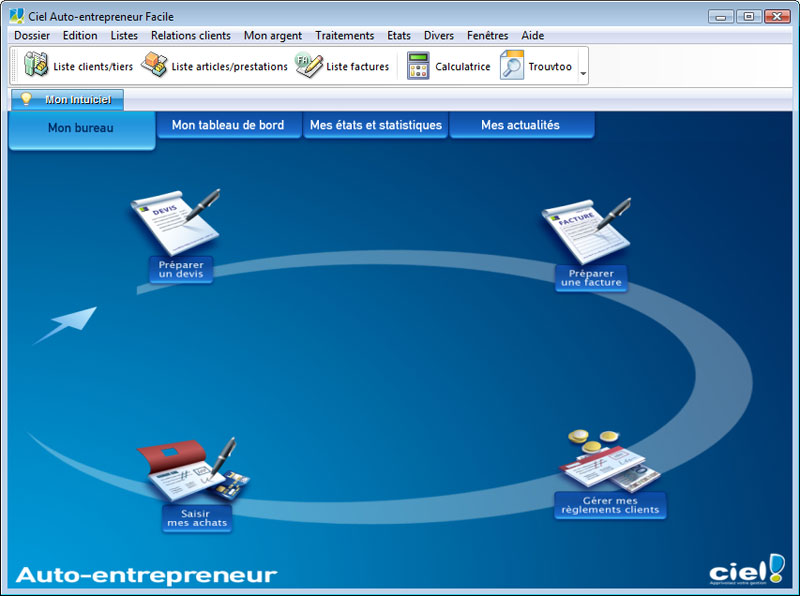Image resolution: width=800 pixels, height=596 pixels.
Task: Click the Trouvtoo label in toolbar
Action: point(550,67)
